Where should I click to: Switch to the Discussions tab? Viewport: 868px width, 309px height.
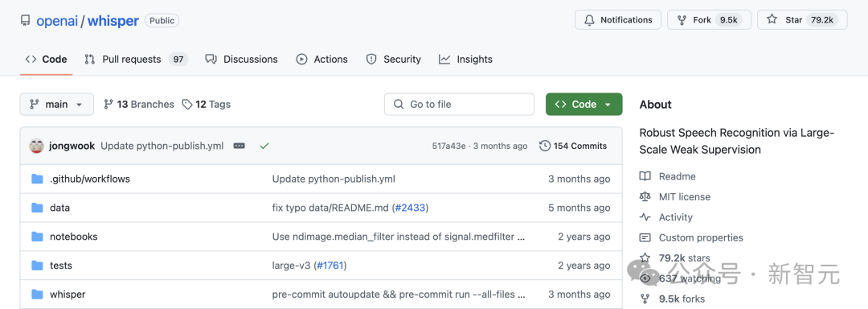point(241,60)
